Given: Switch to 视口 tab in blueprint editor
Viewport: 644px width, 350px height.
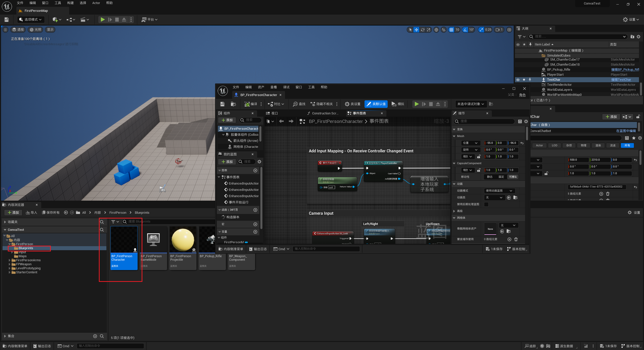Looking at the screenshot, I should (x=272, y=113).
